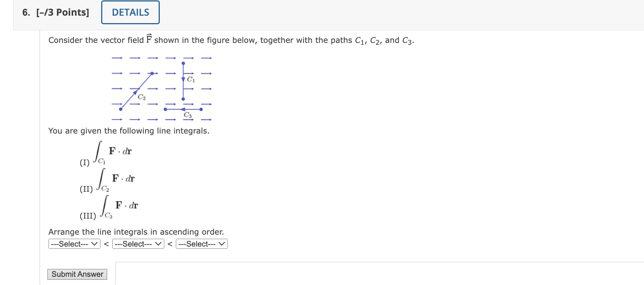Open the first ---Select--- dropdown
Image resolution: width=644 pixels, height=285 pixels.
pos(74,244)
